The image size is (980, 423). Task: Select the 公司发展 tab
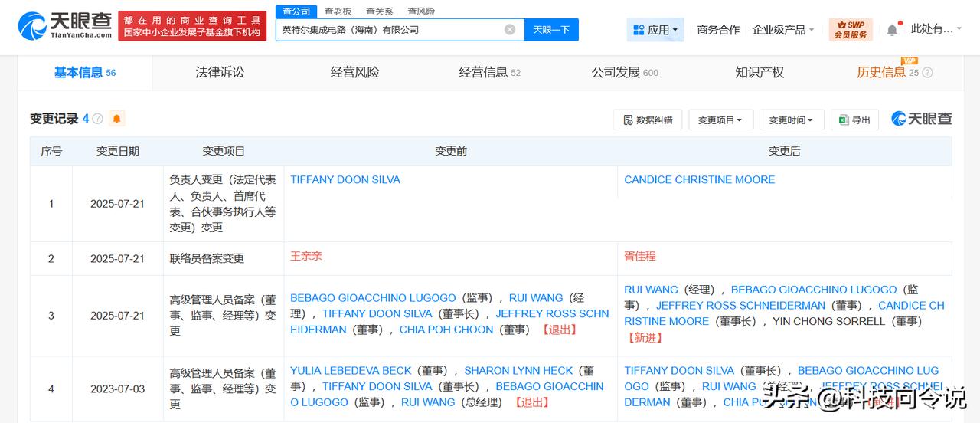coord(624,72)
